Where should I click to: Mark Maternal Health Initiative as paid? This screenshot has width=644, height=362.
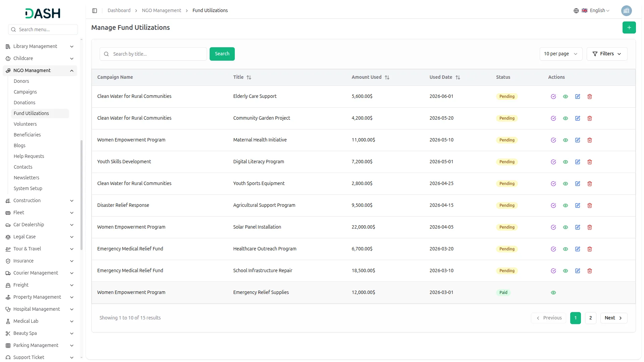[553, 140]
